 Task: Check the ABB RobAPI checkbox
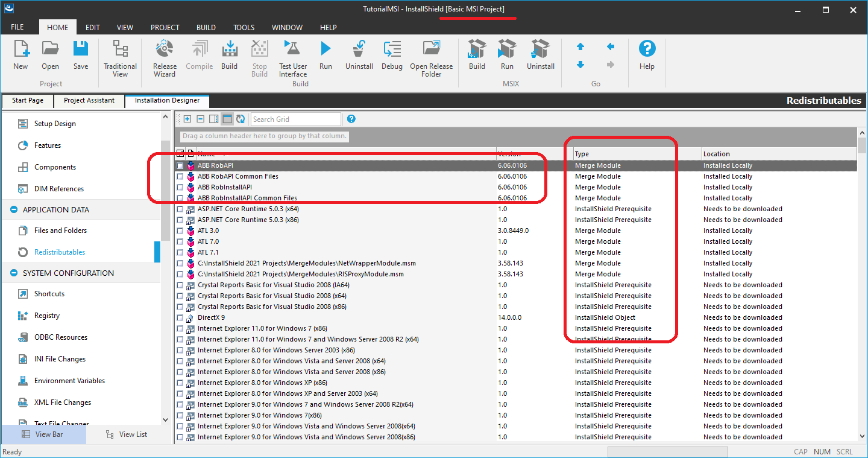(x=180, y=165)
